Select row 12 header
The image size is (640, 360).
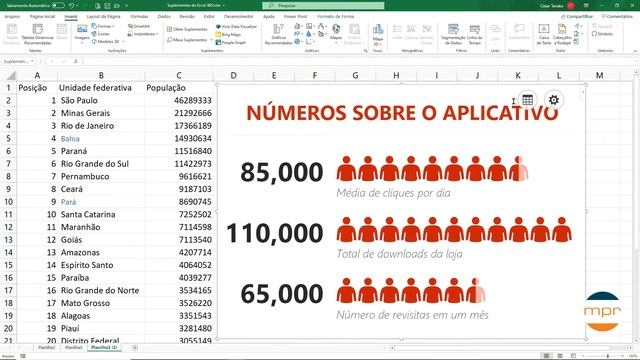click(8, 227)
